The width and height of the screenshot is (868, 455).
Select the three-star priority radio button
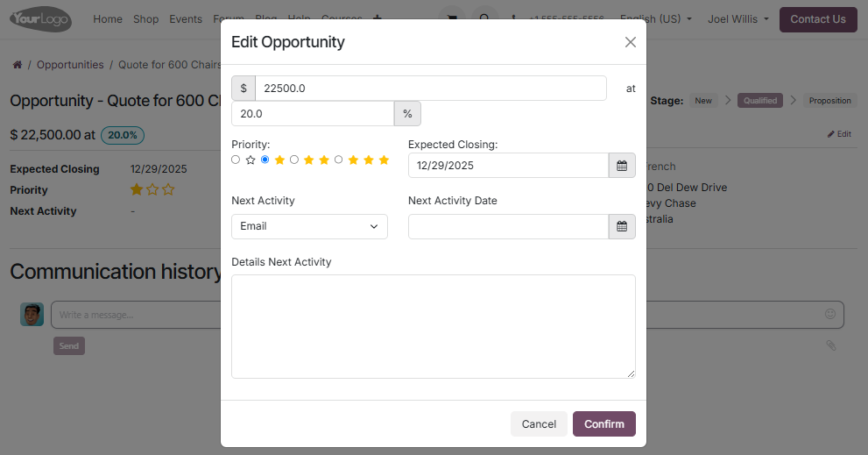tap(338, 160)
